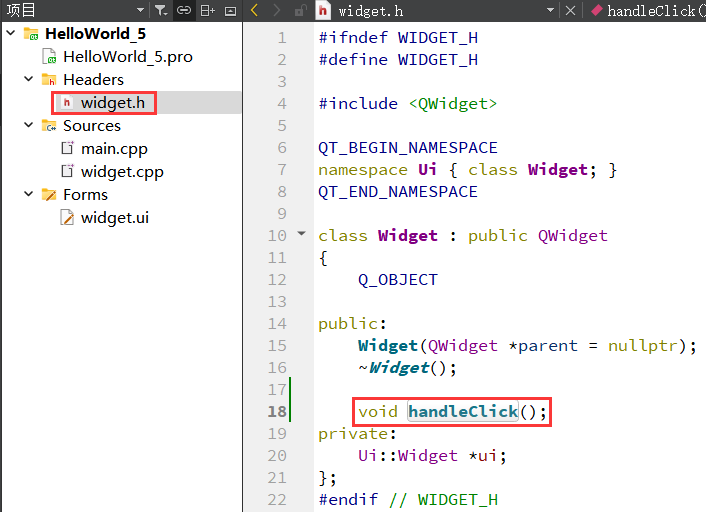Select the Sources folder

(x=92, y=126)
